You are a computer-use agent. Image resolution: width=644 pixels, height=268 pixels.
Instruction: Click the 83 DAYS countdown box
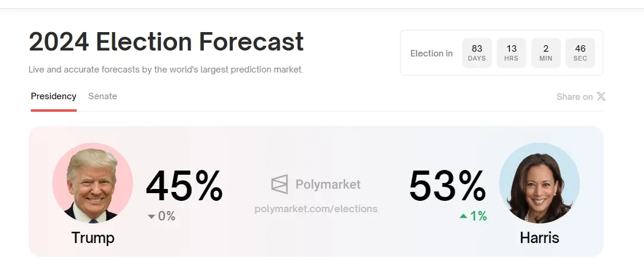click(477, 53)
